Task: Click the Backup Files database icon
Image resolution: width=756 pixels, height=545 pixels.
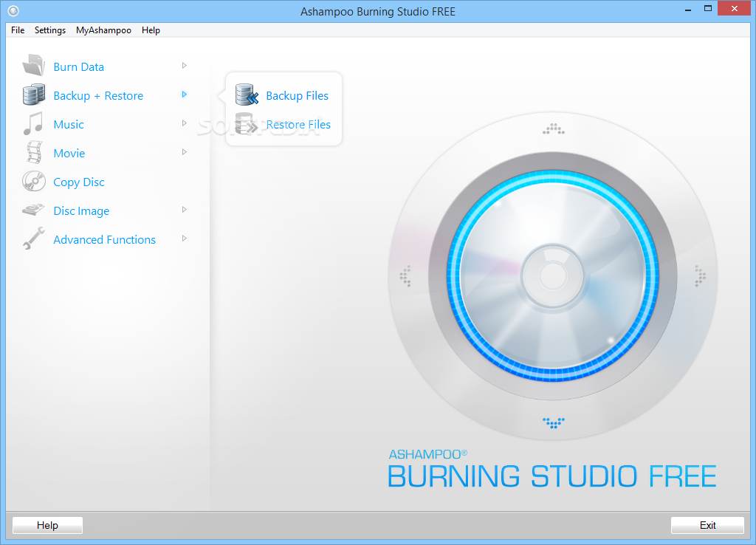Action: coord(247,95)
